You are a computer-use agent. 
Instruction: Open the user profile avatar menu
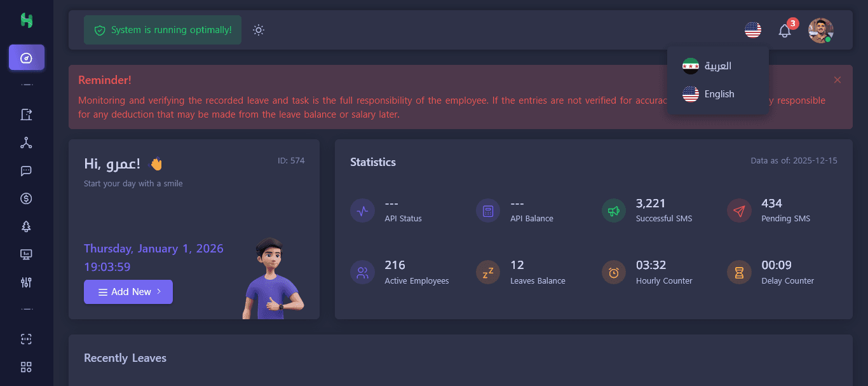(x=820, y=31)
